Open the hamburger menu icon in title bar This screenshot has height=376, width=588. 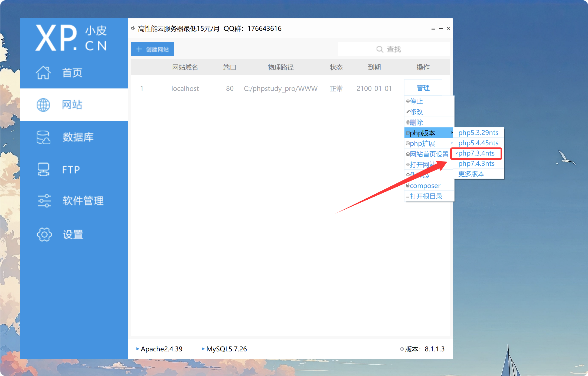(x=433, y=28)
